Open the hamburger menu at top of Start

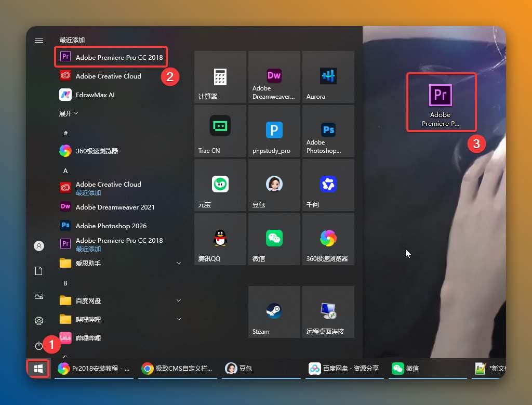tap(39, 41)
